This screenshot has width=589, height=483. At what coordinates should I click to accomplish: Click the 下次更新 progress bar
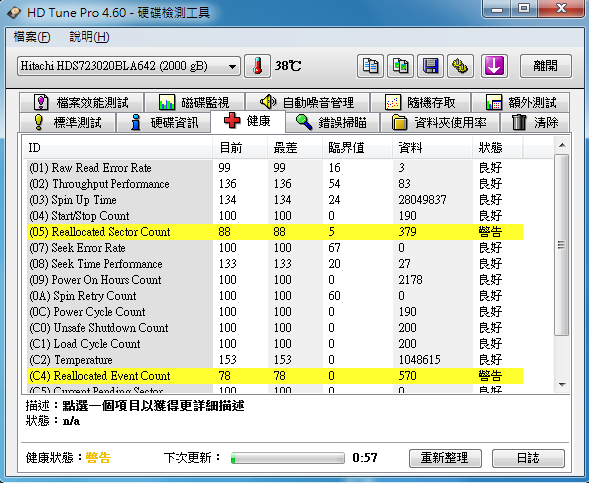point(288,458)
